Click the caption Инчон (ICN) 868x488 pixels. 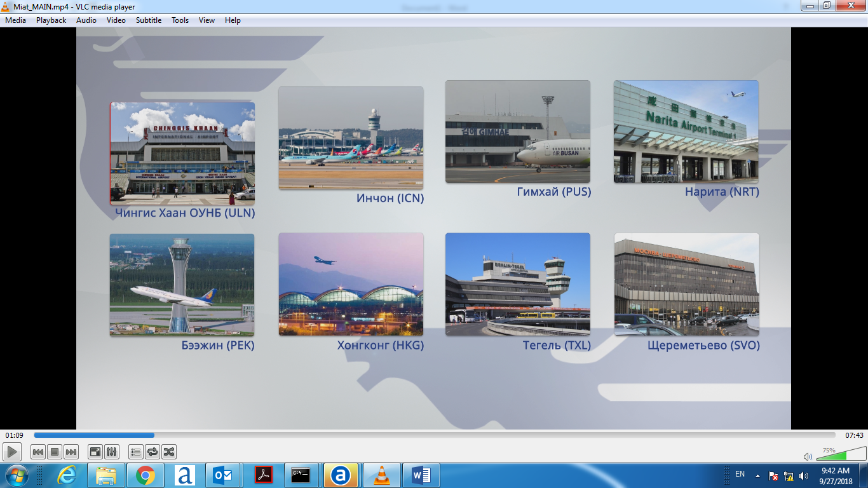click(x=390, y=198)
